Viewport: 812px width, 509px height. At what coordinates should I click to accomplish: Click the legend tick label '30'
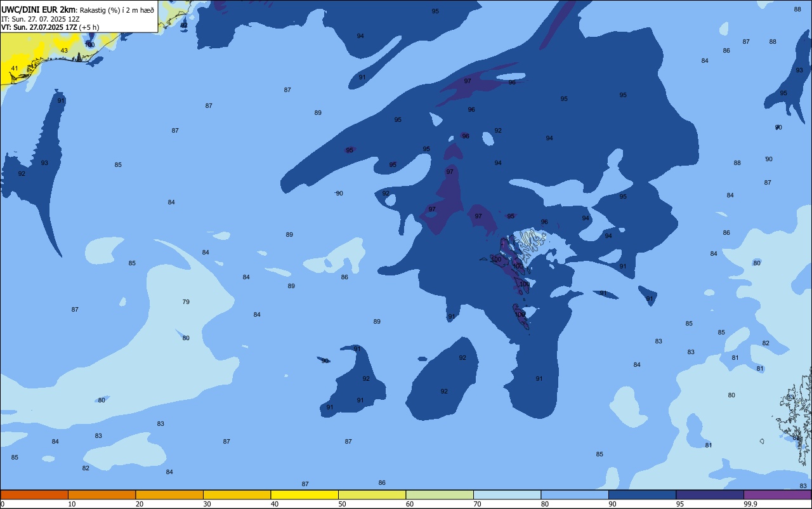(x=207, y=504)
